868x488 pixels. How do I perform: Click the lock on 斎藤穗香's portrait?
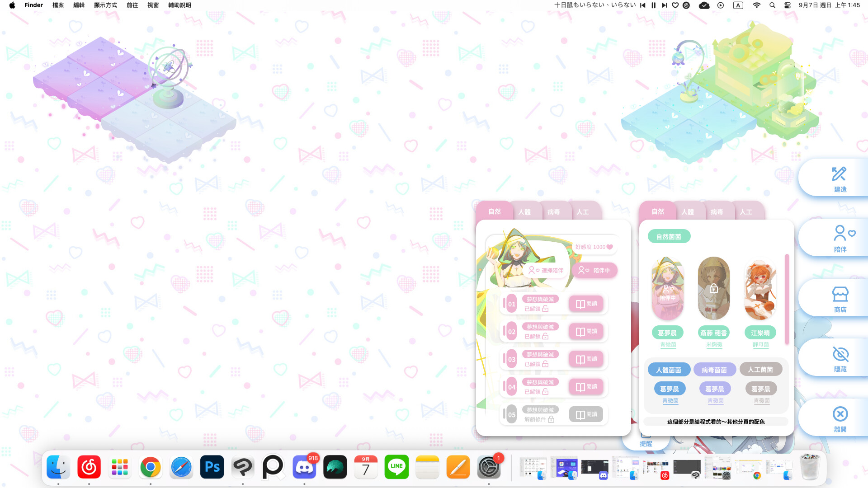tap(714, 288)
